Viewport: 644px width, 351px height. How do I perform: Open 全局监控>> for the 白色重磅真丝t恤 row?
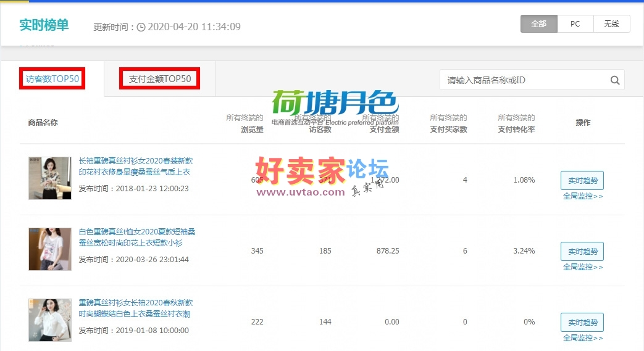(x=582, y=267)
